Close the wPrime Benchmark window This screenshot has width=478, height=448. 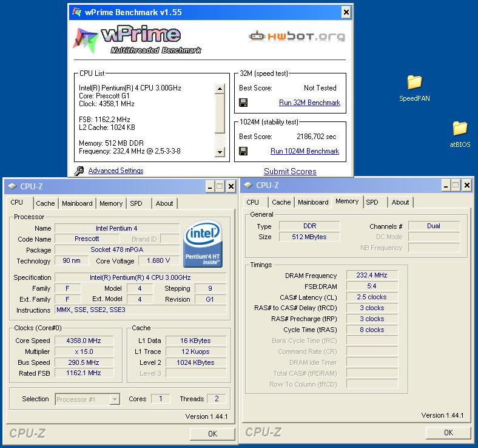[x=346, y=12]
